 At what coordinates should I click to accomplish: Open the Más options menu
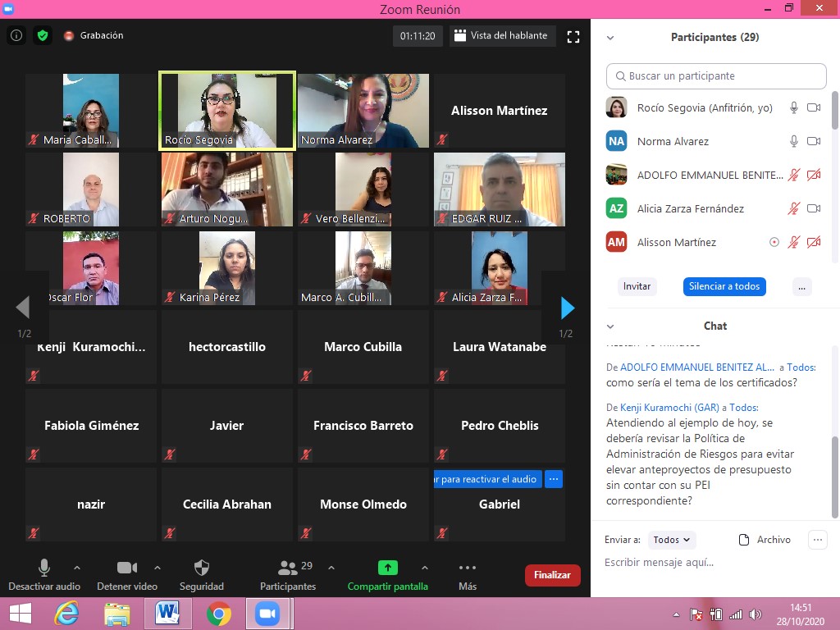467,575
